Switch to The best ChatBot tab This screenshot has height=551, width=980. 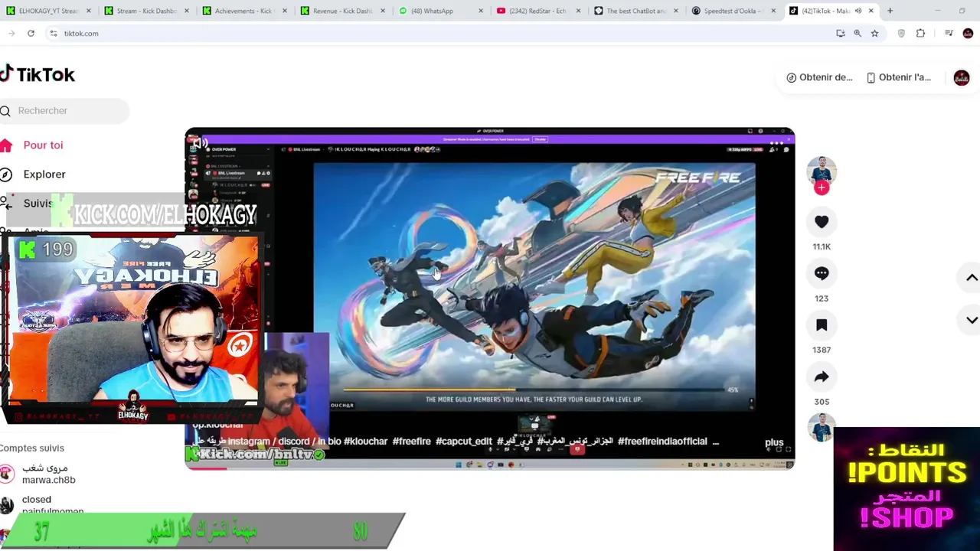click(636, 11)
